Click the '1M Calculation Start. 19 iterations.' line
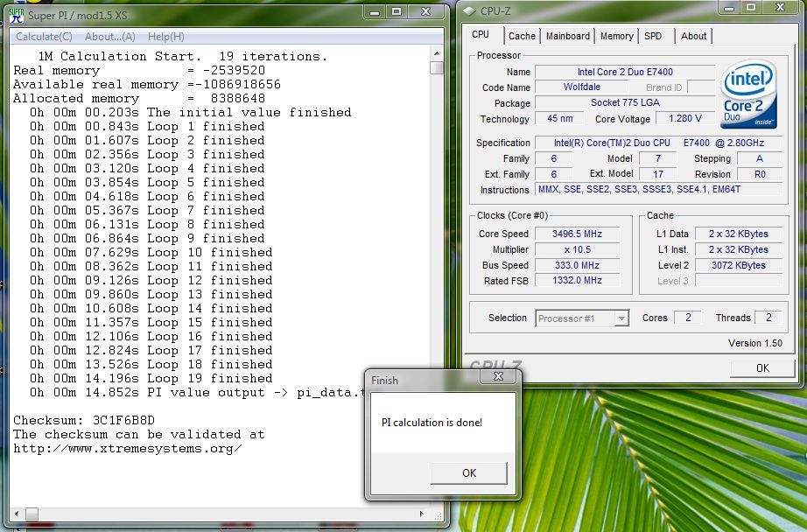The height and width of the screenshot is (532, 807). (x=182, y=57)
